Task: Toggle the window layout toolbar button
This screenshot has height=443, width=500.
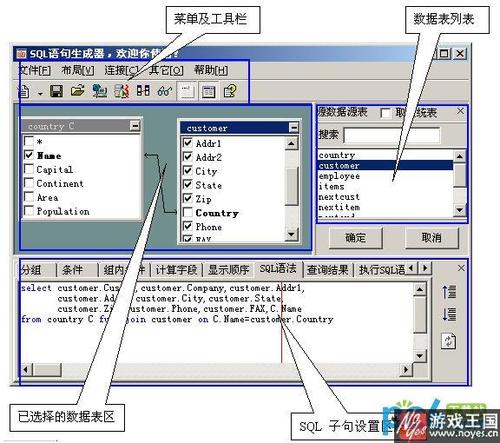Action: point(208,91)
